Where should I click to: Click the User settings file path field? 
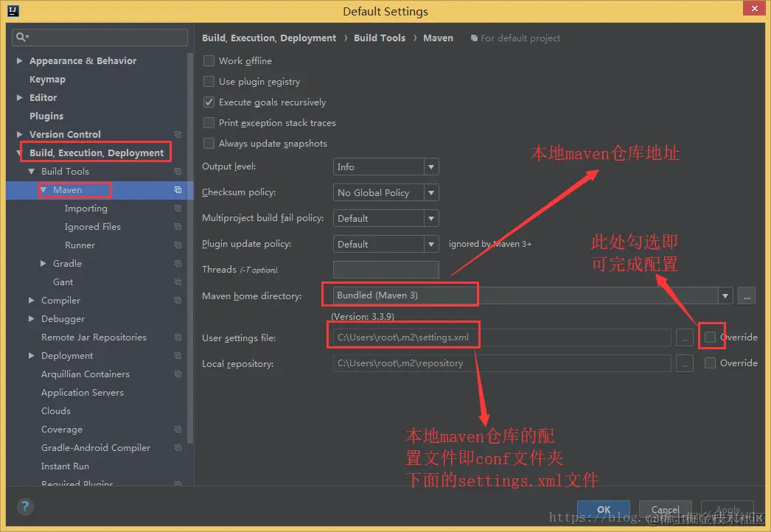502,337
